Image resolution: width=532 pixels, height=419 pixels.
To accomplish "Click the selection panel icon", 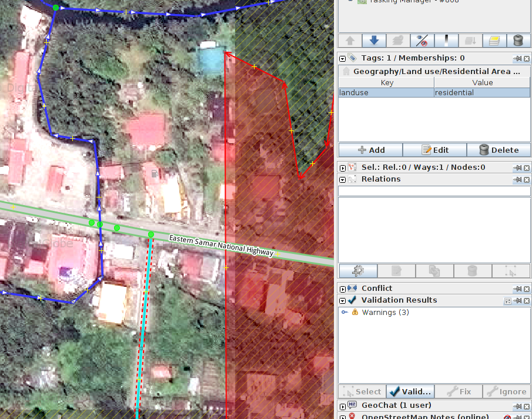I will [x=352, y=167].
